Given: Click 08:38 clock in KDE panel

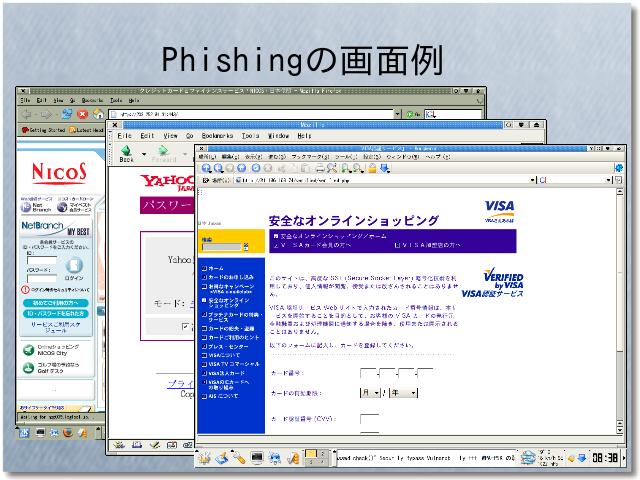Looking at the screenshot, I should coord(605,458).
